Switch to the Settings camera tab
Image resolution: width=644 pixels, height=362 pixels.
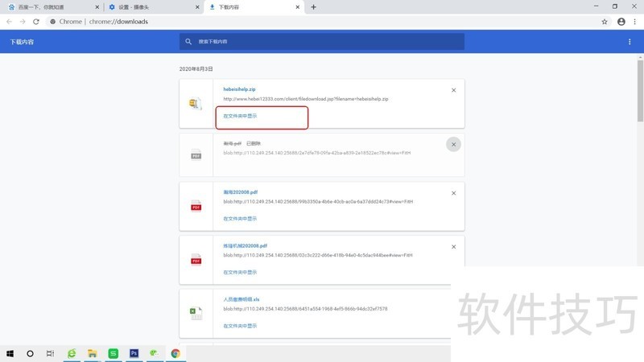[152, 7]
